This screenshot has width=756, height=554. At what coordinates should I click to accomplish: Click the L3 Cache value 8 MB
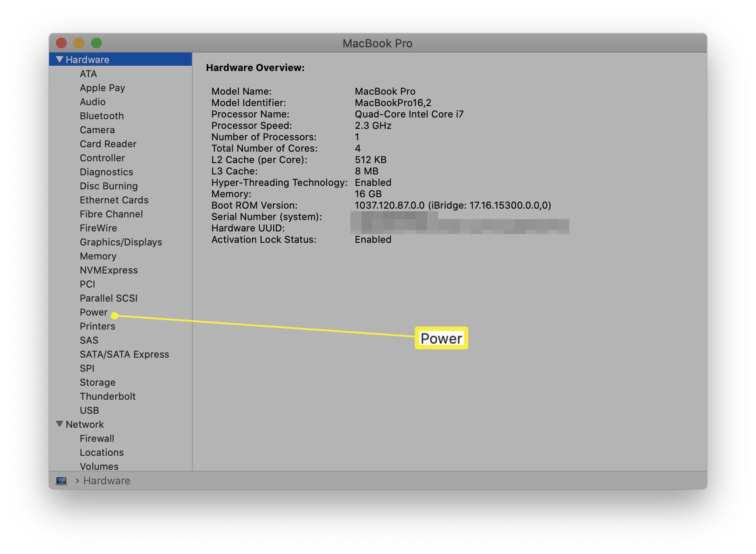click(366, 171)
